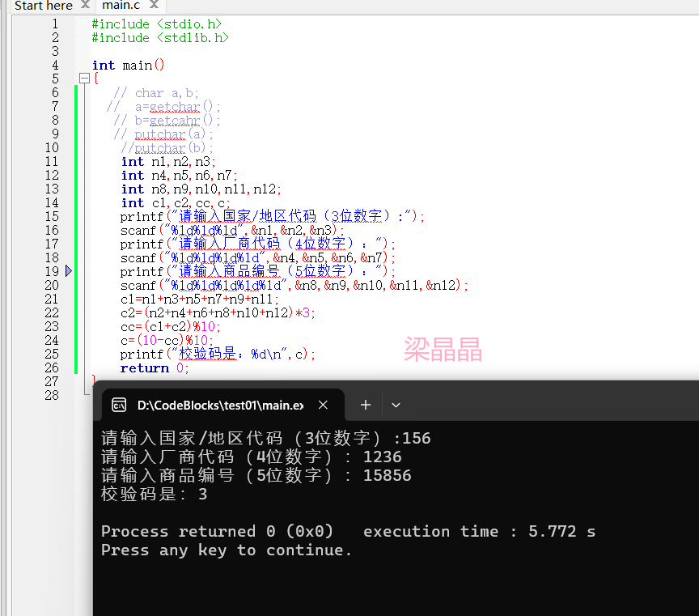This screenshot has width=699, height=616.
Task: Click the console input value 15856
Action: (388, 475)
